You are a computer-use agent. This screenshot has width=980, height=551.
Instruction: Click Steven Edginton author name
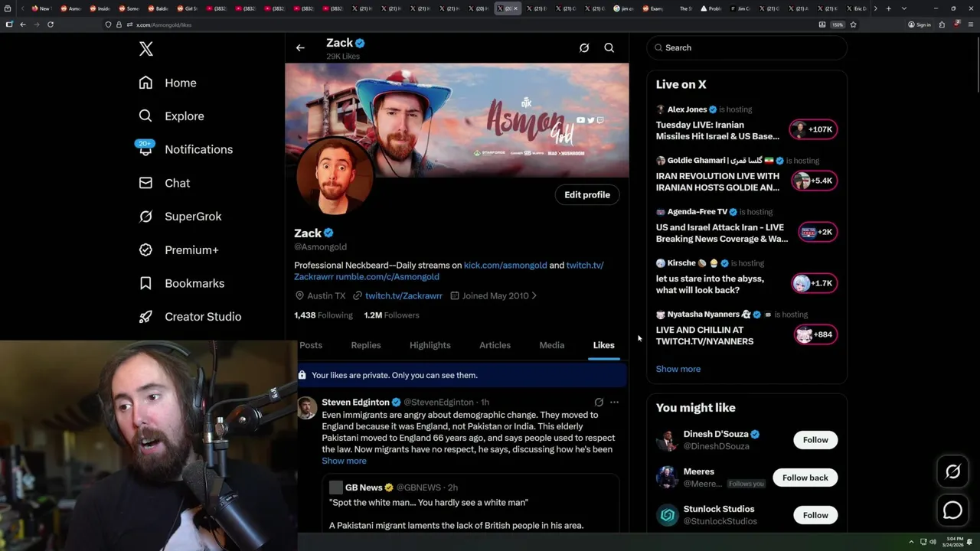[x=356, y=402]
